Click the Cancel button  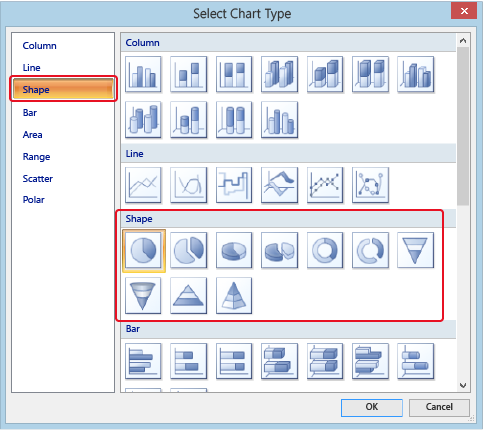[x=439, y=407]
